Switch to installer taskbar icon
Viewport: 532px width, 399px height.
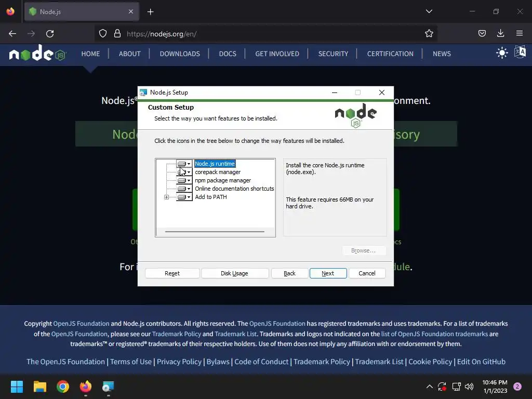108,387
